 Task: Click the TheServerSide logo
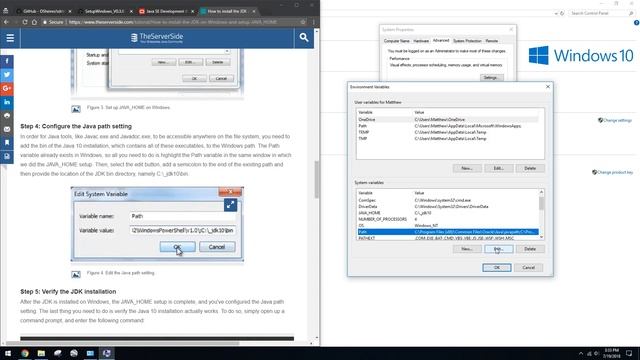point(157,38)
